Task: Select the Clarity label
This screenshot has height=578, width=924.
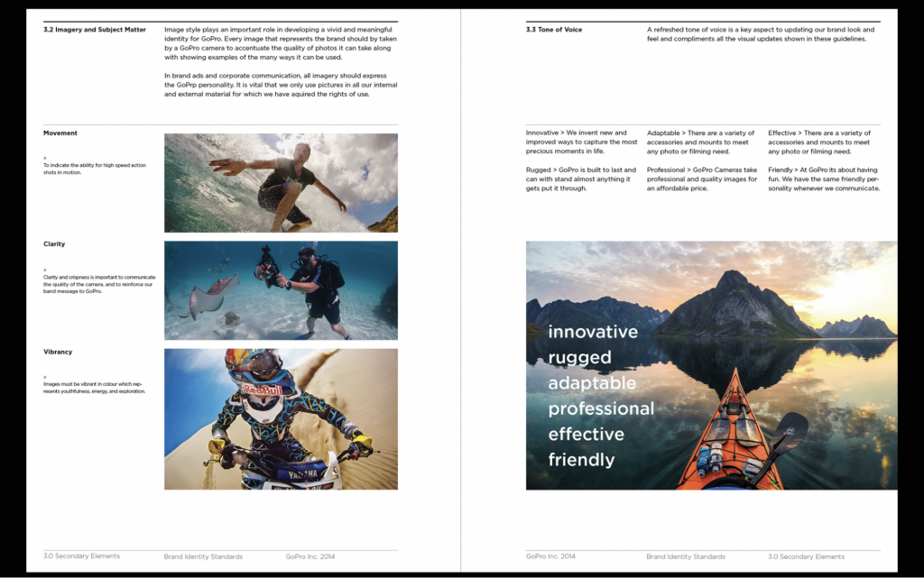Action: point(52,243)
